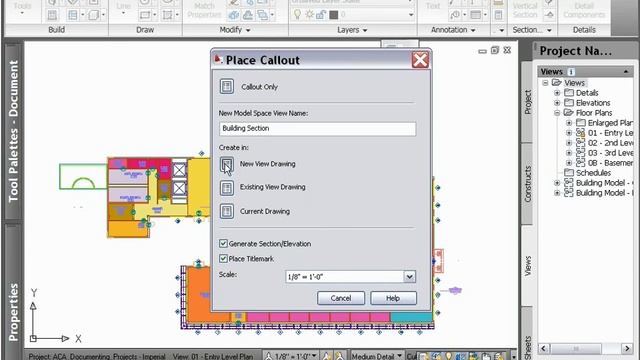The width and height of the screenshot is (640, 360).
Task: Select the New View Drawing label
Action: 267,164
